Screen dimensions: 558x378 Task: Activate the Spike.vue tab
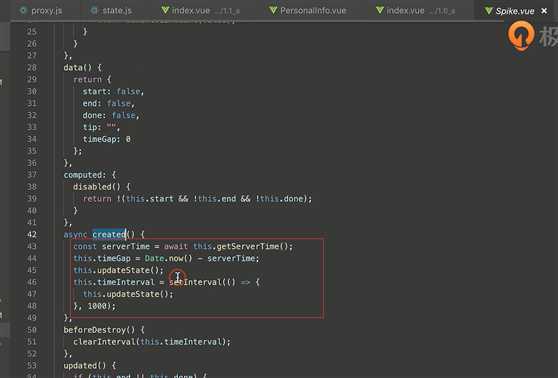point(515,11)
